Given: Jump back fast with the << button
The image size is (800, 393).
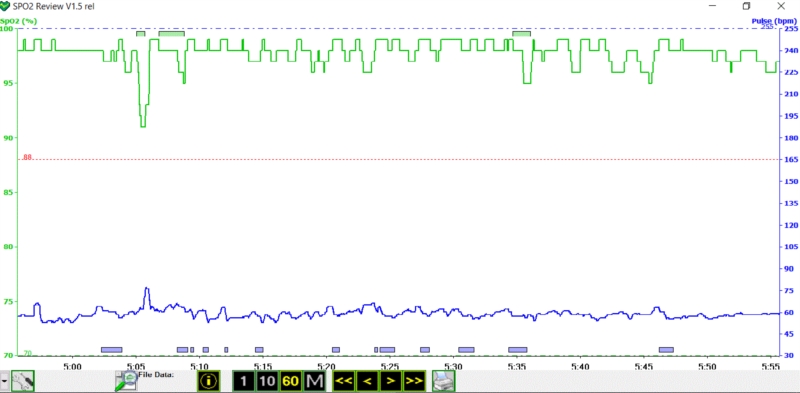Looking at the screenshot, I should 344,381.
